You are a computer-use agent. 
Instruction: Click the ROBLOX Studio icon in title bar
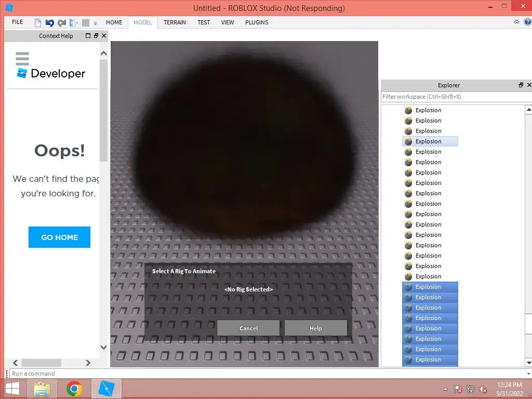[x=9, y=7]
